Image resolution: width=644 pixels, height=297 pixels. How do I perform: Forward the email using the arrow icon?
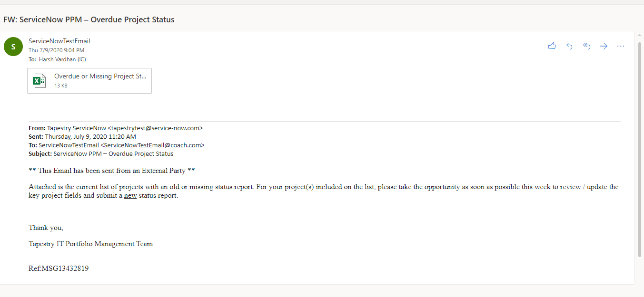[x=604, y=46]
